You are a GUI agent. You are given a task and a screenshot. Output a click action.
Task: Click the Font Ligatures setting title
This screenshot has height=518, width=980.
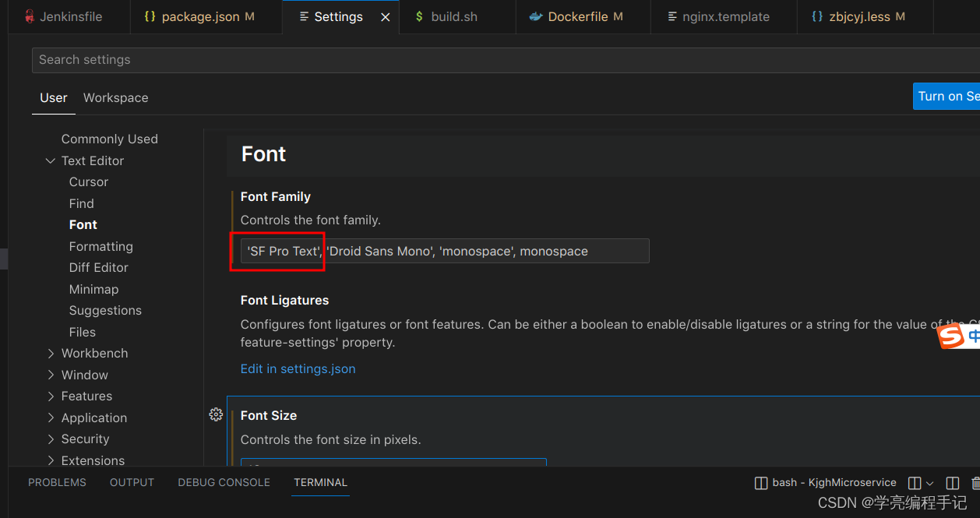[285, 300]
